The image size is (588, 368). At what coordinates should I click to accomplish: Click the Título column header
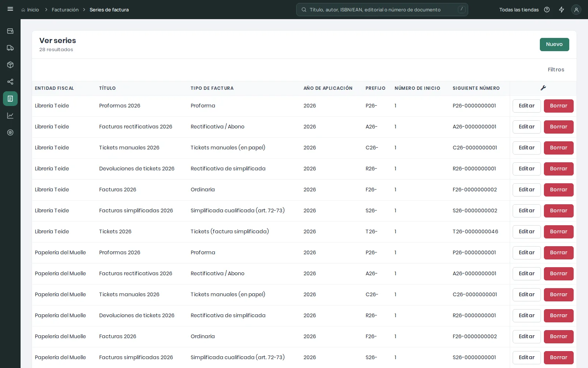pyautogui.click(x=107, y=88)
